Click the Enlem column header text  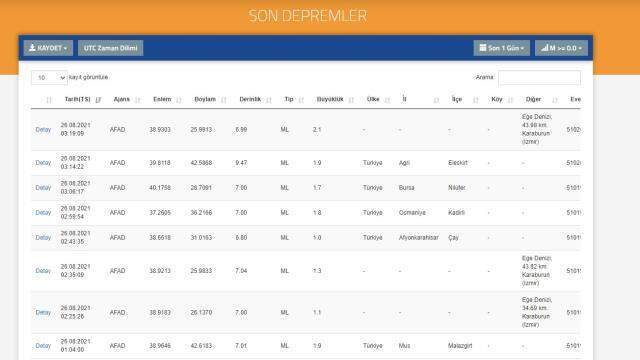162,99
